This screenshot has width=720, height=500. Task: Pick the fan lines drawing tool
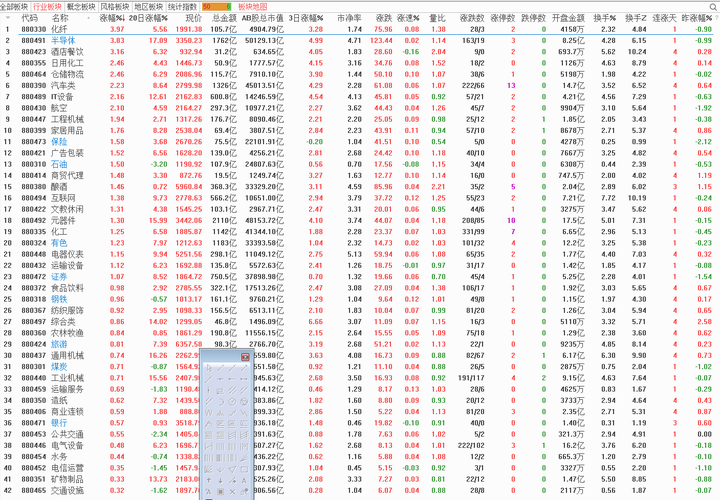[x=209, y=469]
